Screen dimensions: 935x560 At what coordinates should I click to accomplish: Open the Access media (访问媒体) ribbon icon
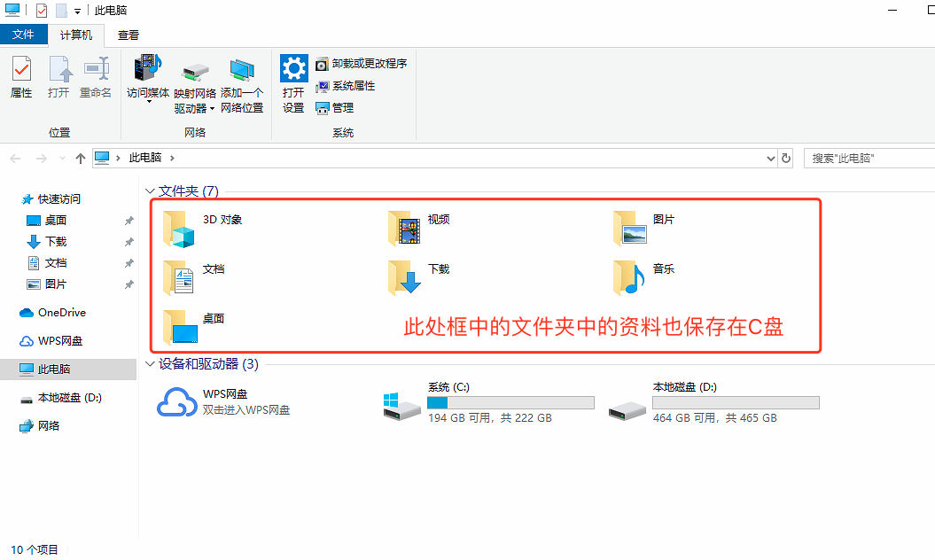(x=148, y=76)
